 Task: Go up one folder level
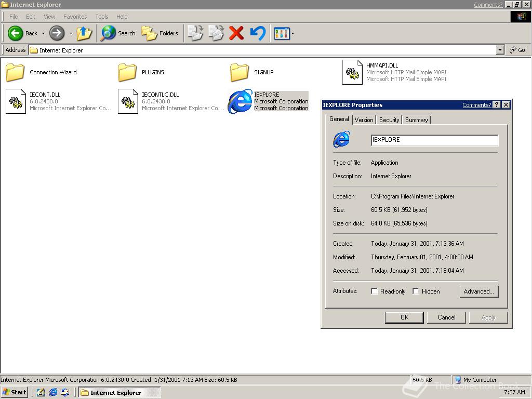click(84, 33)
